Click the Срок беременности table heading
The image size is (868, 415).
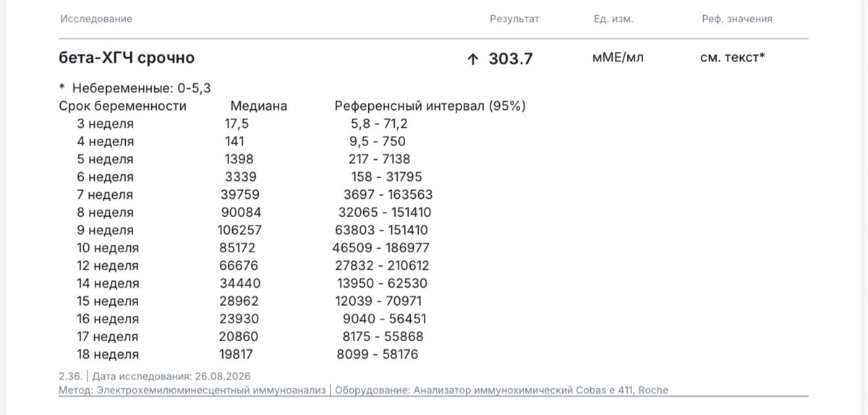(122, 106)
